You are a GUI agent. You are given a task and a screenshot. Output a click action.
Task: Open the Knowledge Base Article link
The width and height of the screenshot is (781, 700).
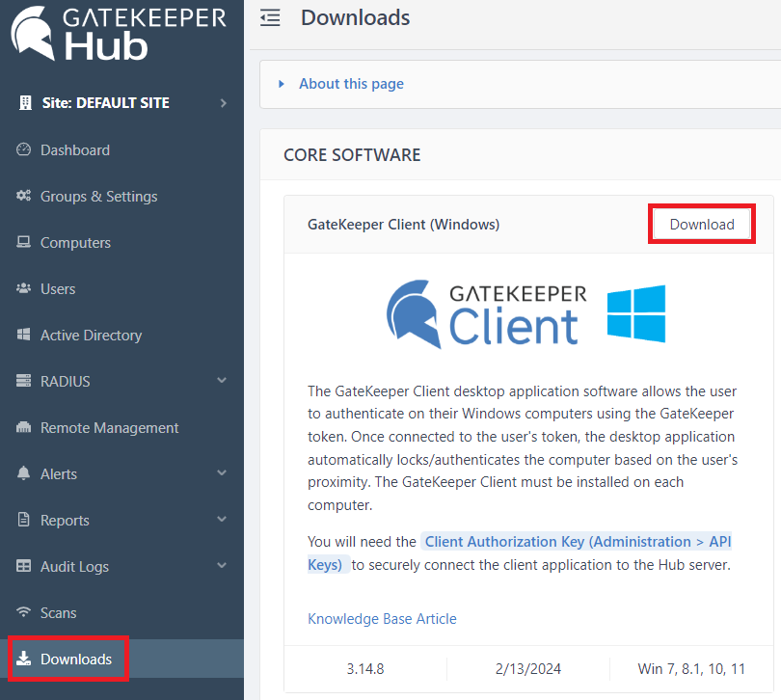382,618
